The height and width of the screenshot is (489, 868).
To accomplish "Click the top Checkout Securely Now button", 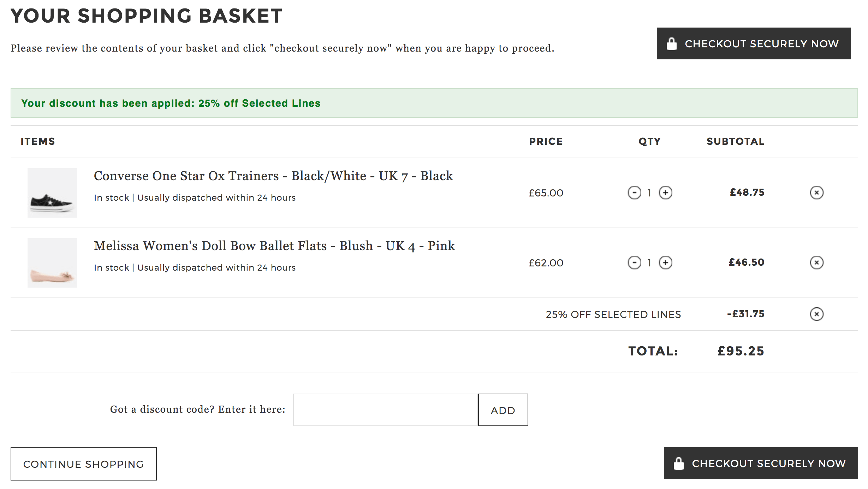I will point(754,43).
